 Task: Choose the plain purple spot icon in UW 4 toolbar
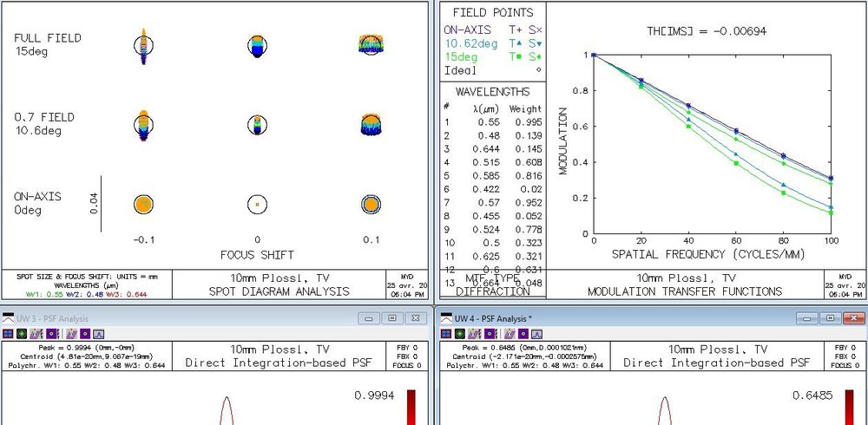523,334
